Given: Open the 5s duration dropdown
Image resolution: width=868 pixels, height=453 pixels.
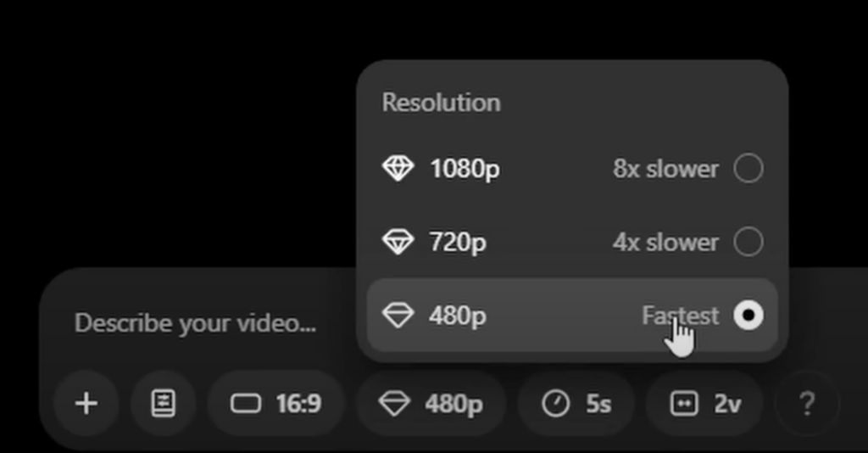Looking at the screenshot, I should 576,403.
